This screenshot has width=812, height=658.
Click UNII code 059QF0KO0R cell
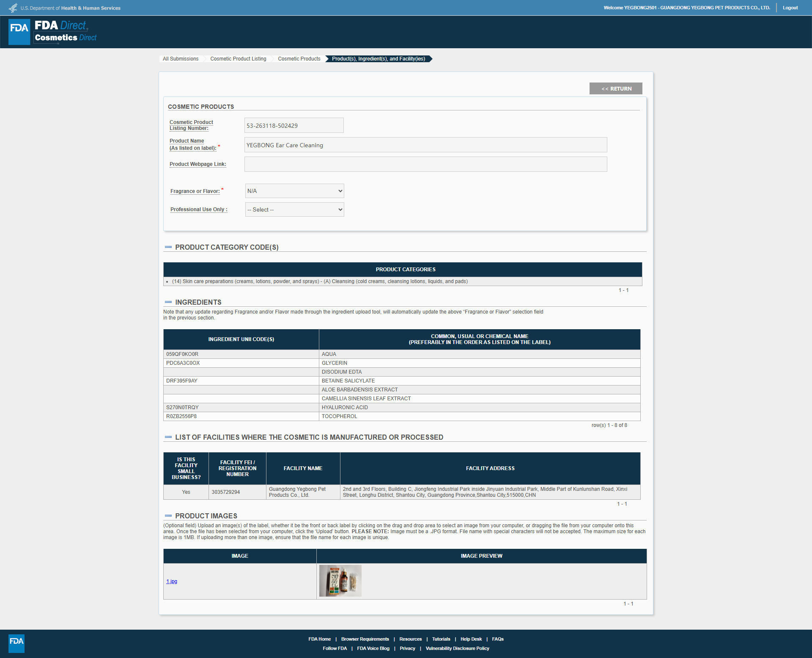pyautogui.click(x=241, y=354)
